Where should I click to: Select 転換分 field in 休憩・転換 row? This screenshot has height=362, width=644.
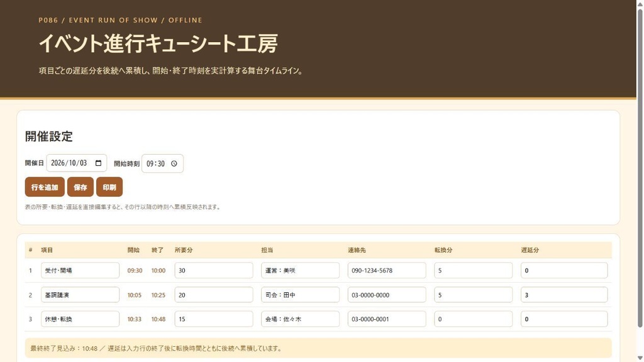(x=474, y=319)
